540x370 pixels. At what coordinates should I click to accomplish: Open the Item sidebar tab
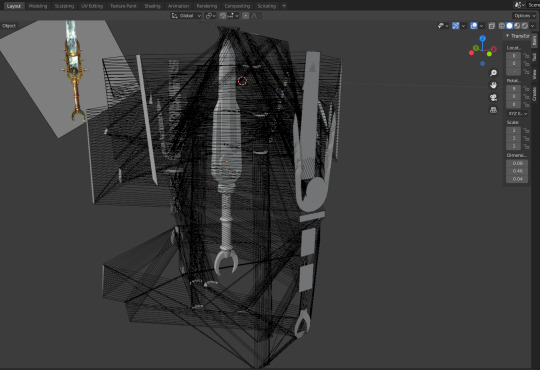pos(534,40)
